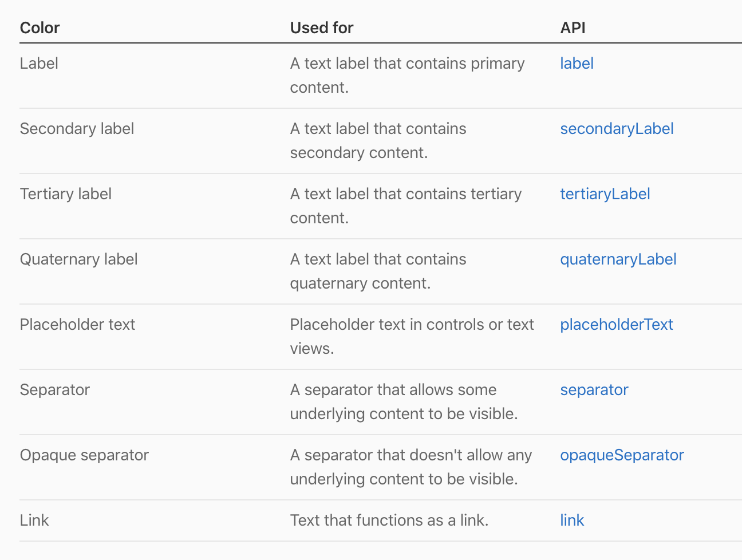Click the Color column header

click(x=40, y=28)
